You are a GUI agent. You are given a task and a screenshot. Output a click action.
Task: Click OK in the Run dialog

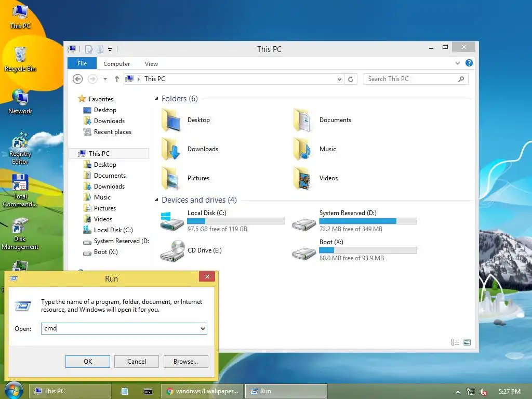pyautogui.click(x=87, y=362)
